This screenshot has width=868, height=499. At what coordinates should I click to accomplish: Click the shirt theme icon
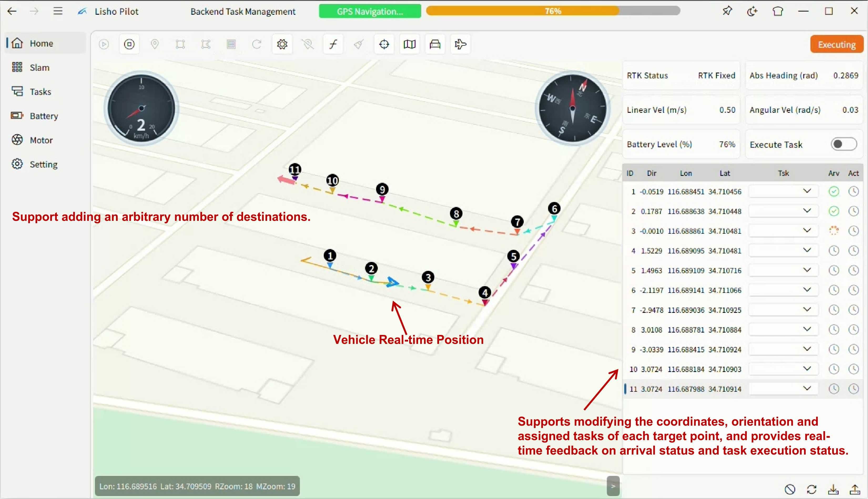(x=778, y=11)
